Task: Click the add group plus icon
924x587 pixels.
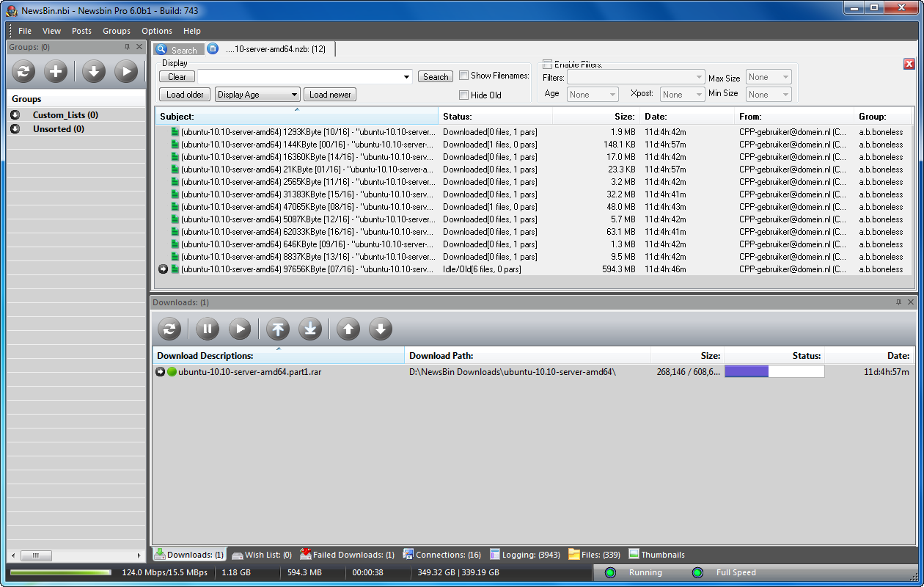Action: click(x=56, y=71)
